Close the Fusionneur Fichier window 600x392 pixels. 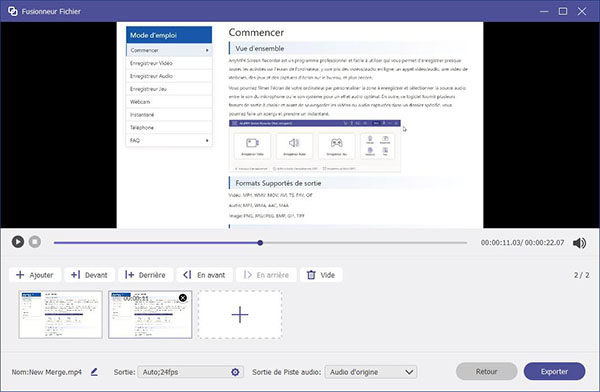tap(582, 11)
